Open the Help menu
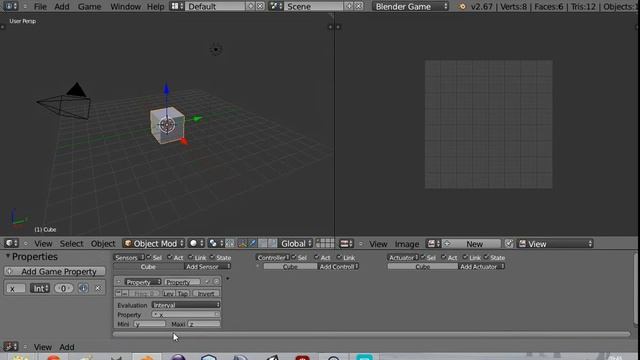The image size is (640, 360). point(155,7)
